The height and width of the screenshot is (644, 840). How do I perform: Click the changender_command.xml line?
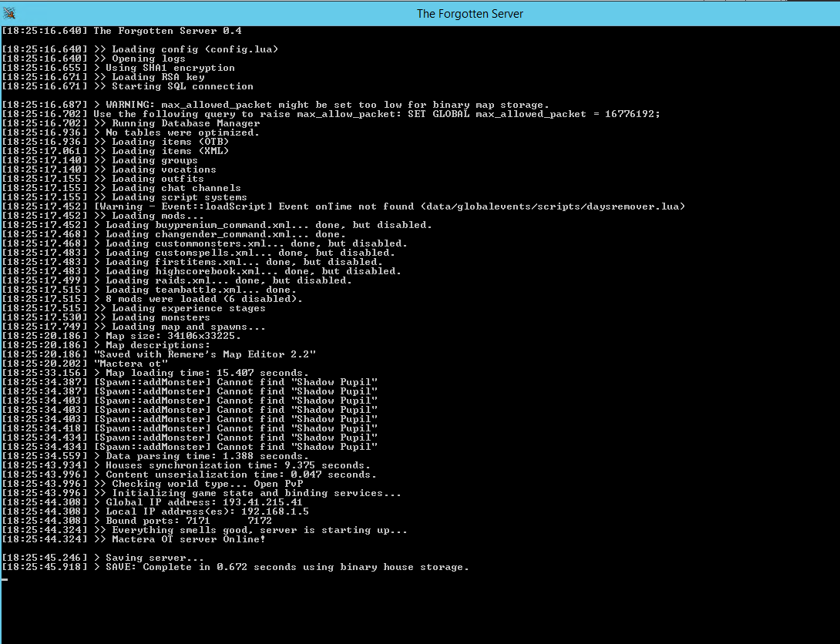[174, 234]
